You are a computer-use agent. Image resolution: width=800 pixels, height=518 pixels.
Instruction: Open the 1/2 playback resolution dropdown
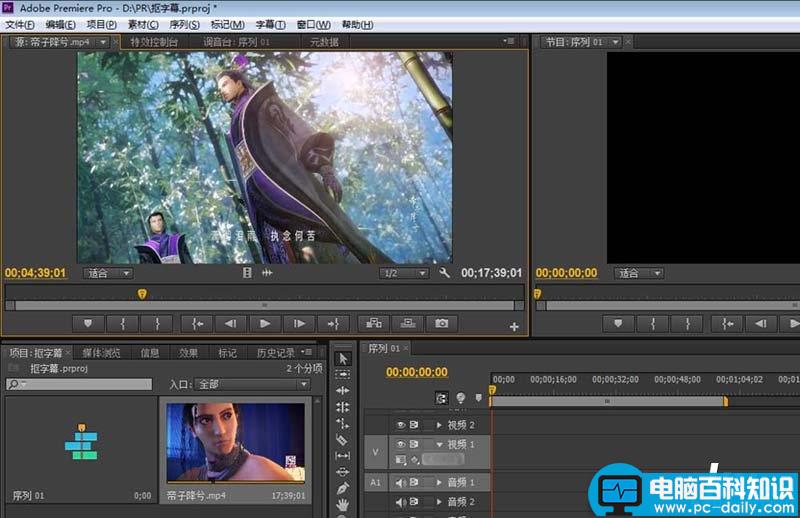[x=403, y=273]
